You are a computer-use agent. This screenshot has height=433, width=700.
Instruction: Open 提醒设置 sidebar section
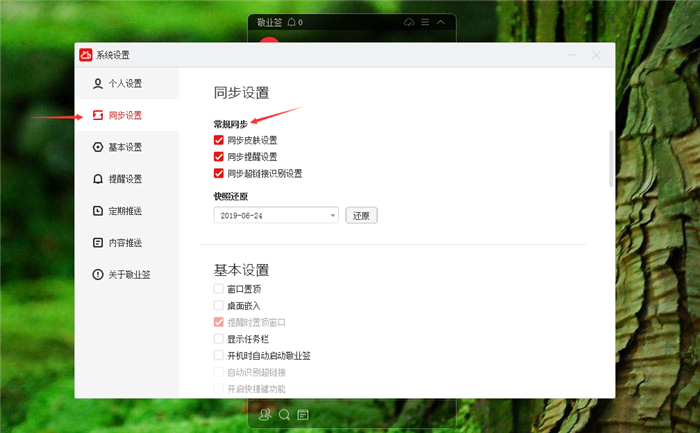click(127, 179)
